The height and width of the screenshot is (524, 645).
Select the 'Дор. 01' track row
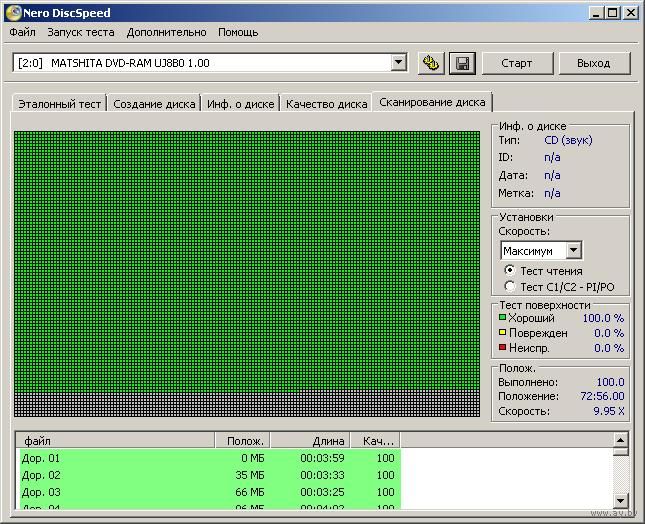tap(210, 458)
